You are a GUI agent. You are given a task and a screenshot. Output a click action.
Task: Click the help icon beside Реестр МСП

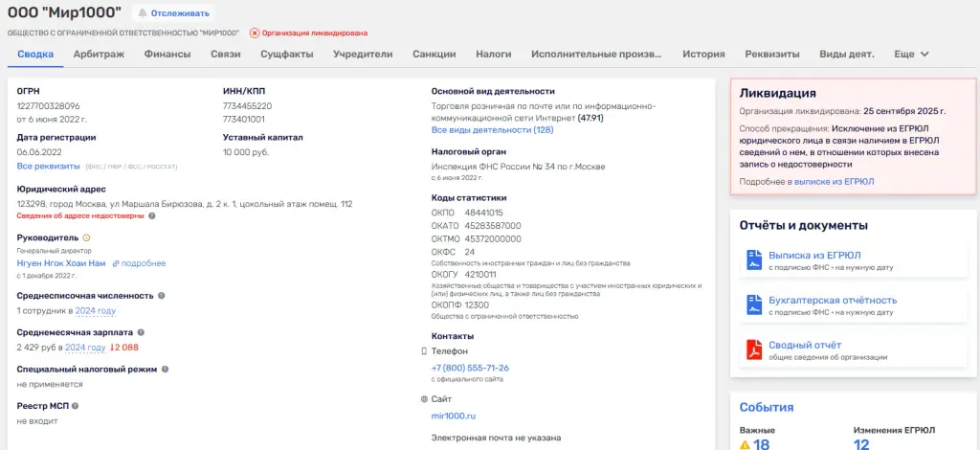(x=75, y=406)
